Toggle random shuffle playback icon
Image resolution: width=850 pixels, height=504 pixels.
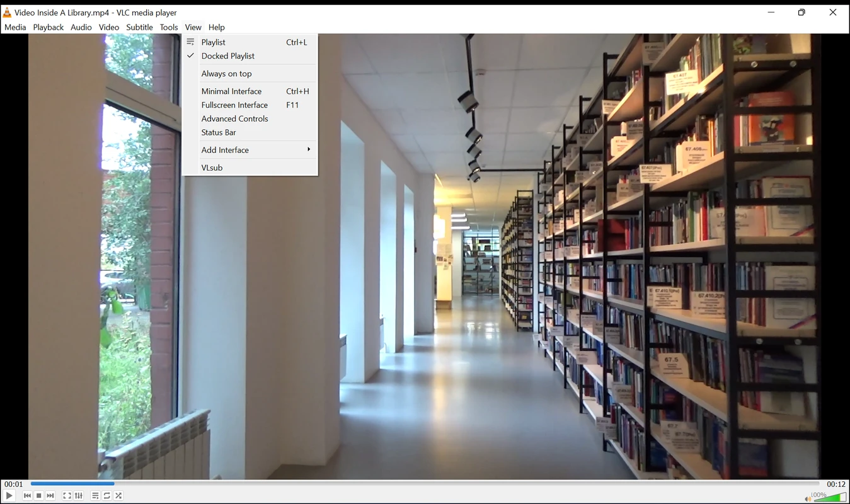(x=118, y=496)
